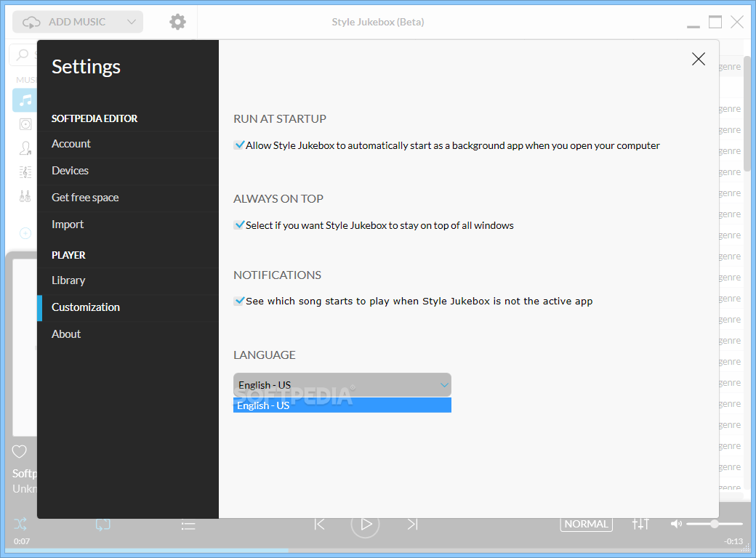Click the search magnifier icon
Image resolution: width=756 pixels, height=558 pixels.
(x=23, y=54)
